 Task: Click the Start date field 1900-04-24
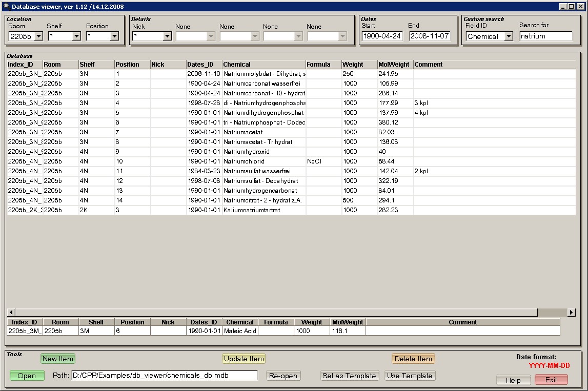coord(382,36)
